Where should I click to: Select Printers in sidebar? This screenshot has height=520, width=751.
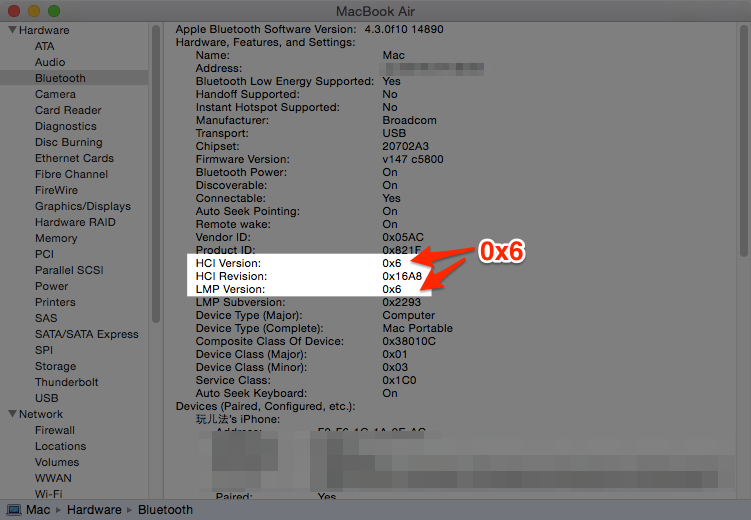point(55,302)
